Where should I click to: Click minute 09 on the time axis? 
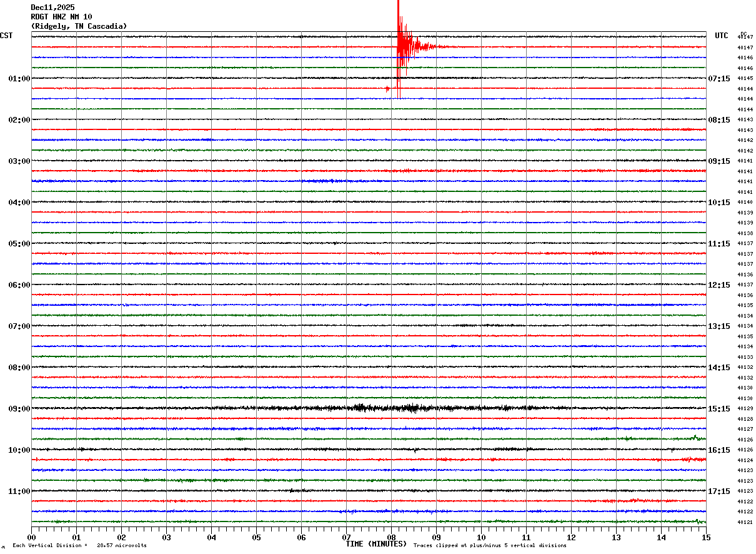436,537
